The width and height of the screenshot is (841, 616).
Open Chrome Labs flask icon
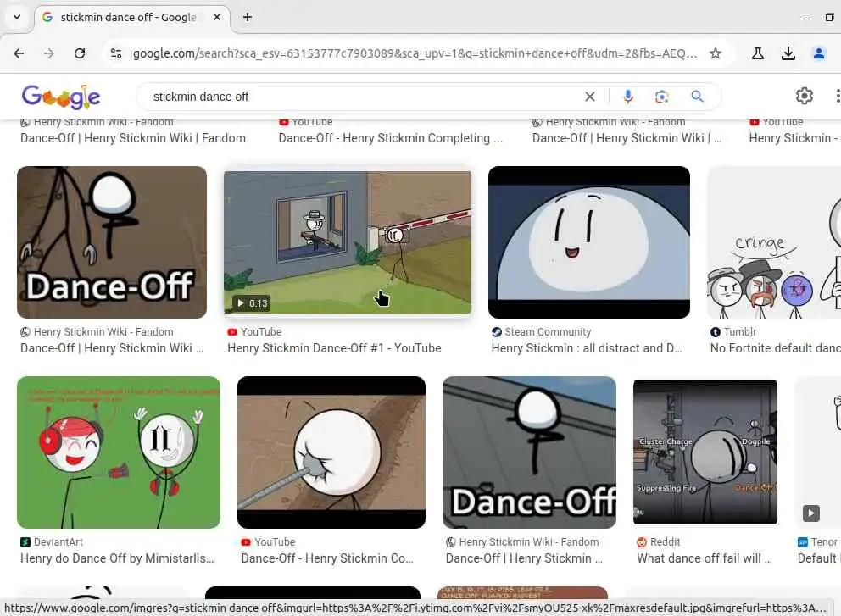point(757,53)
